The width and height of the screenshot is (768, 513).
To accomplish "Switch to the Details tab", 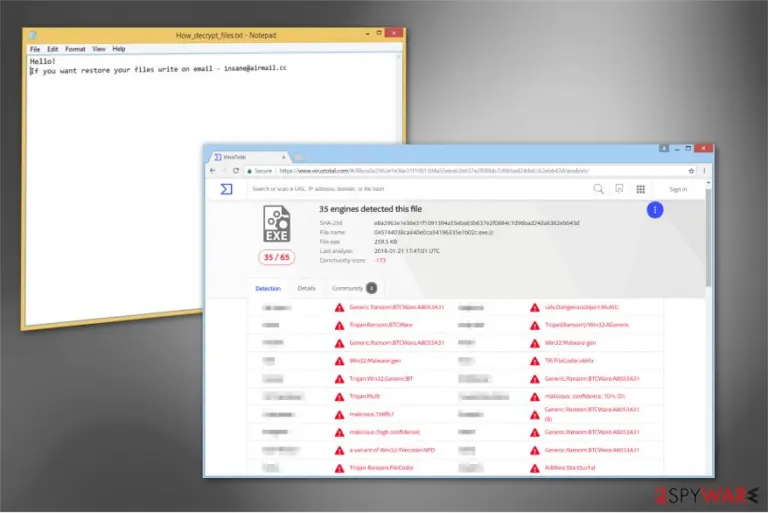I will coord(306,288).
